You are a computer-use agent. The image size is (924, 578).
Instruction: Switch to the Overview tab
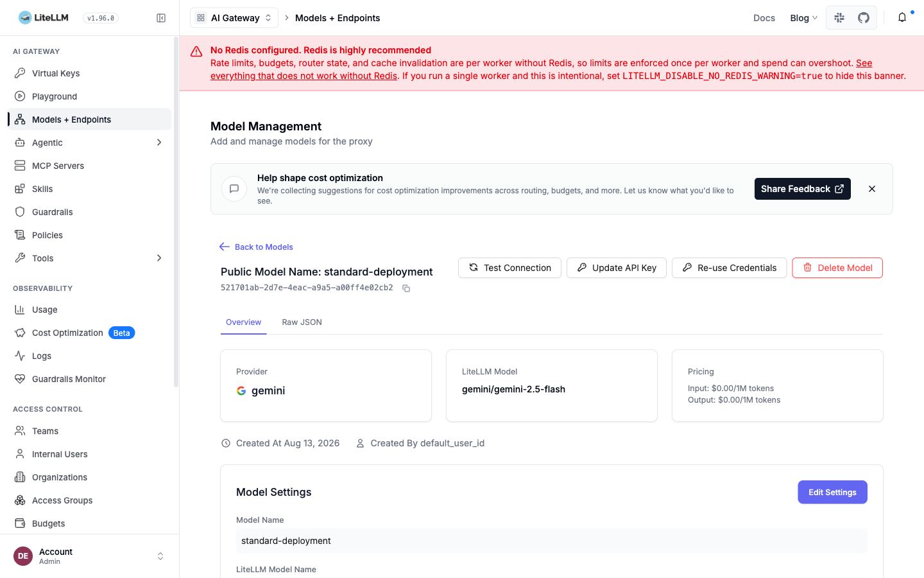coord(244,322)
